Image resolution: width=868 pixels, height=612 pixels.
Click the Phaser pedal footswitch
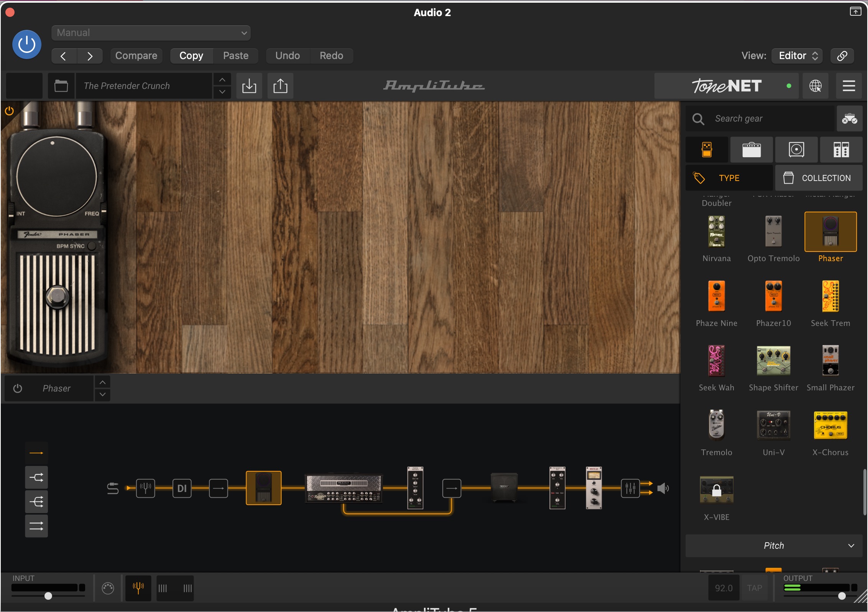point(58,297)
